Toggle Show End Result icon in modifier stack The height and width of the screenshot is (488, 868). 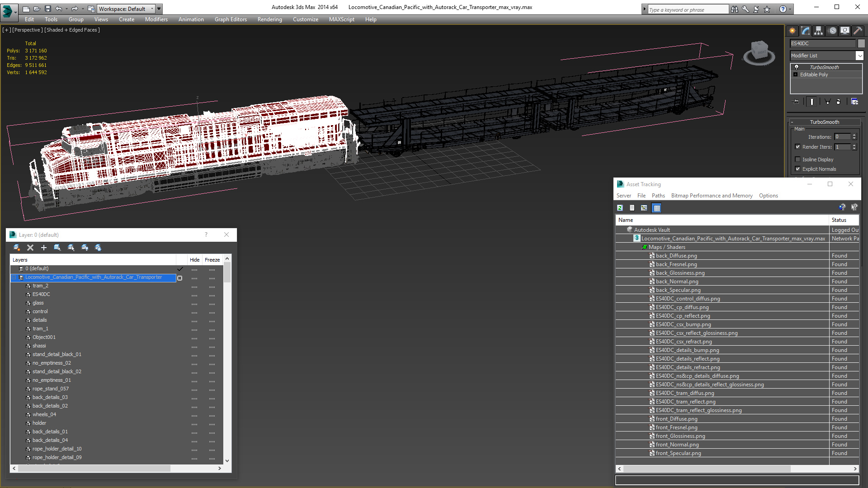812,102
